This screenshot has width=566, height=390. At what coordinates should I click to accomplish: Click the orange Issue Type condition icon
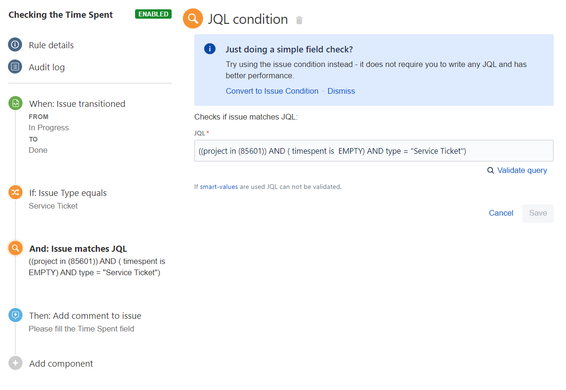click(15, 192)
